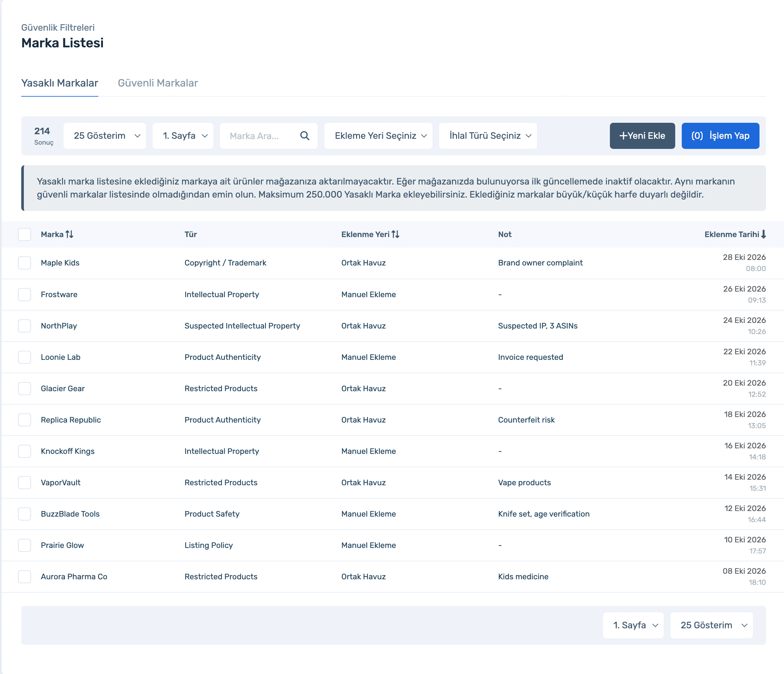Screen dimensions: 784x674
Task: Select the Knockoff Kings checkbox
Action: point(24,452)
